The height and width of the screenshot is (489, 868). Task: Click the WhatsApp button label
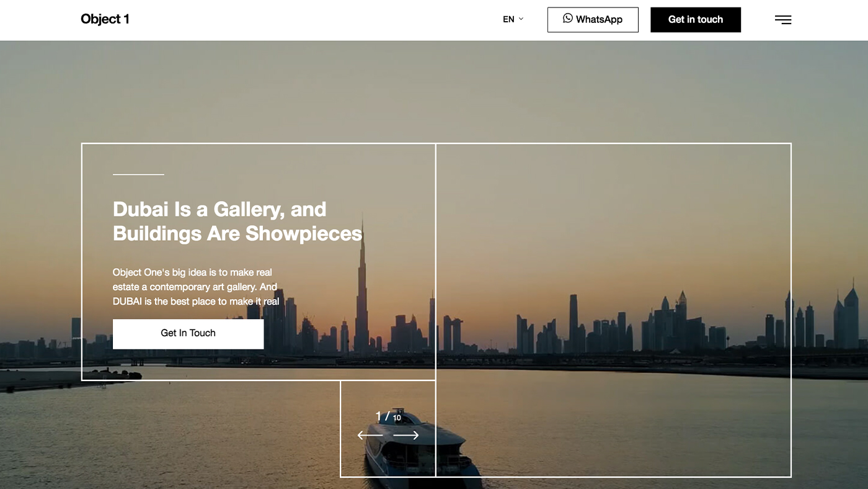coord(599,19)
